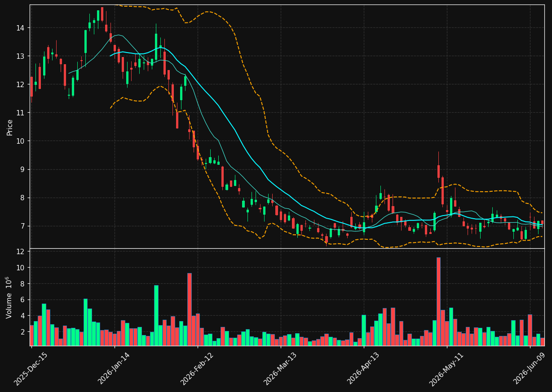Image resolution: width=552 pixels, height=392 pixels.
Task: Click the 2 tick on Volume axis
Action: [x=23, y=332]
